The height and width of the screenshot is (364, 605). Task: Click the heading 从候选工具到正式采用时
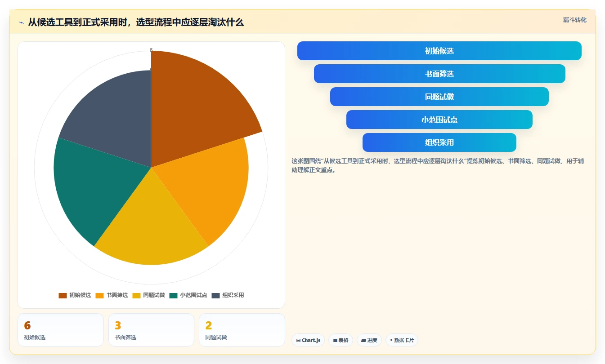coord(136,22)
